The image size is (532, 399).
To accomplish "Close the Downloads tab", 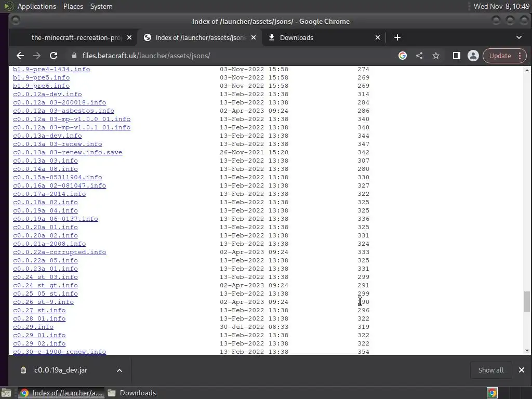I will (x=378, y=37).
